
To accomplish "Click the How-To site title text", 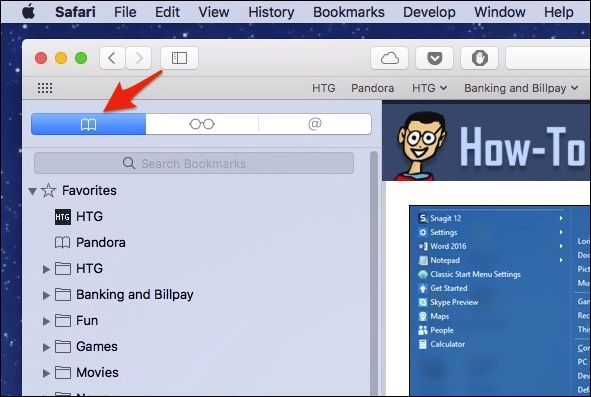I will click(523, 146).
